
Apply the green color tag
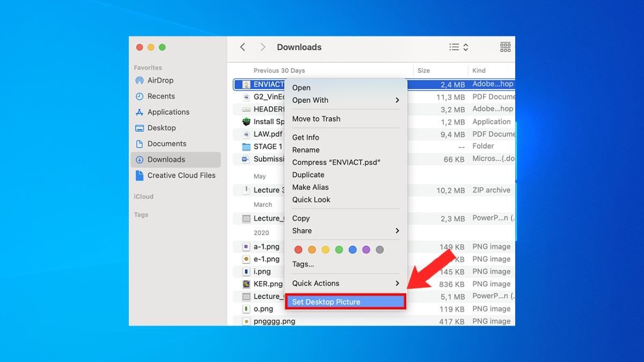pos(339,250)
